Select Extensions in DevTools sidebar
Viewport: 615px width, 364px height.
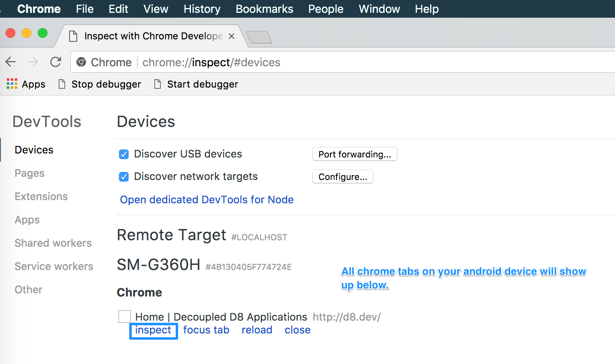click(41, 196)
